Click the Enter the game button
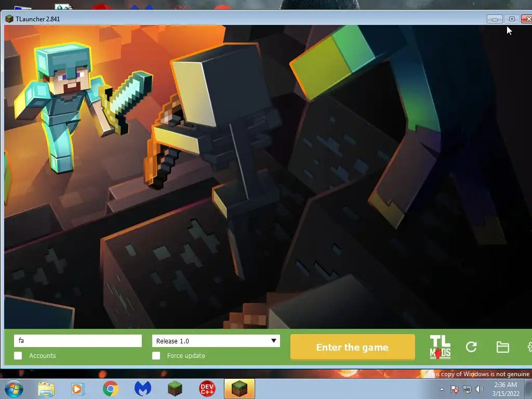The height and width of the screenshot is (399, 532). click(353, 347)
